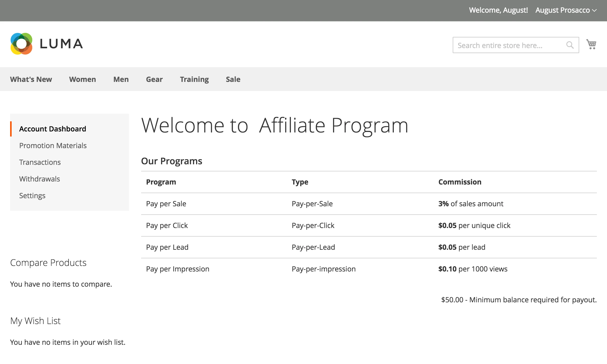
Task: Click the Pay per Impression row
Action: (178, 269)
